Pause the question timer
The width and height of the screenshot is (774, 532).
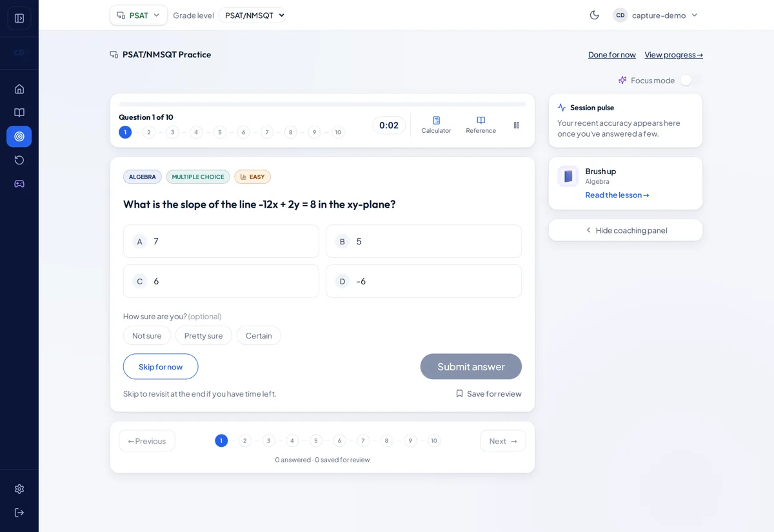[x=516, y=125]
